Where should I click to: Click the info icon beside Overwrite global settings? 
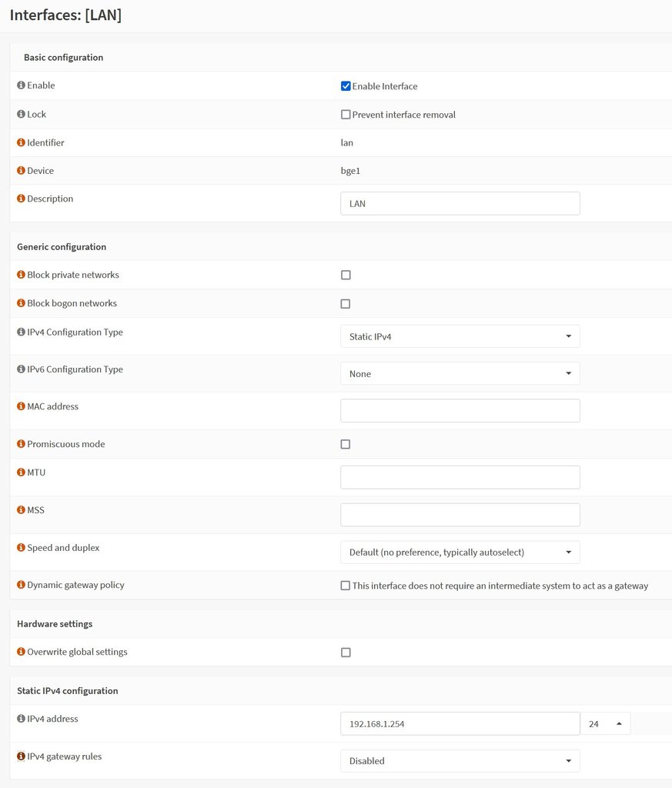(x=21, y=651)
